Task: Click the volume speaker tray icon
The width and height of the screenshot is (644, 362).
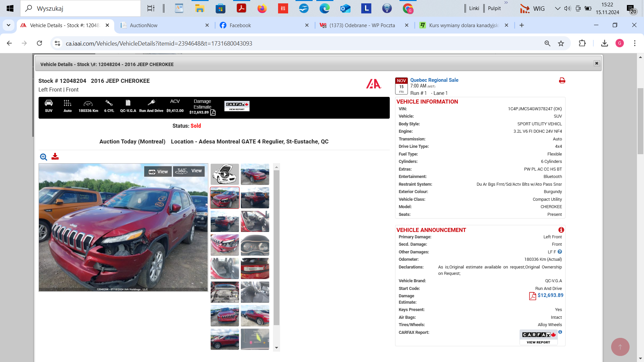Action: click(x=568, y=8)
